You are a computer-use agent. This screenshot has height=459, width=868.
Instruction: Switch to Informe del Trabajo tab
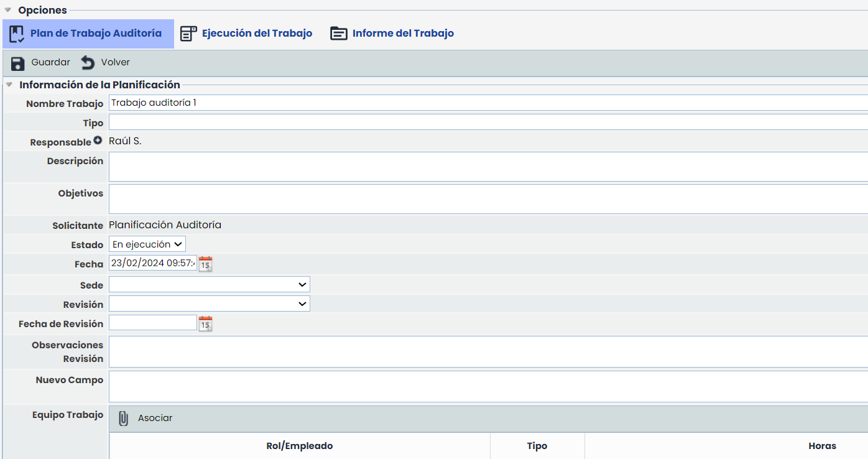pos(403,34)
